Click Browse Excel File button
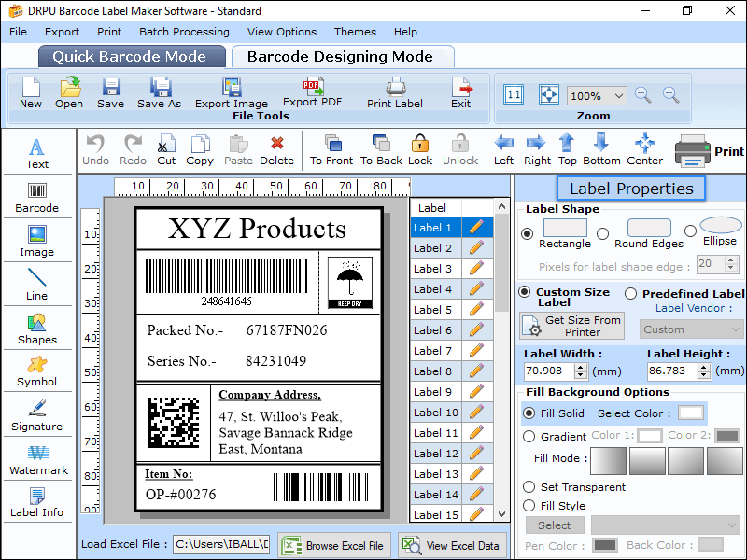Screen dimensions: 747x560 pyautogui.click(x=334, y=546)
